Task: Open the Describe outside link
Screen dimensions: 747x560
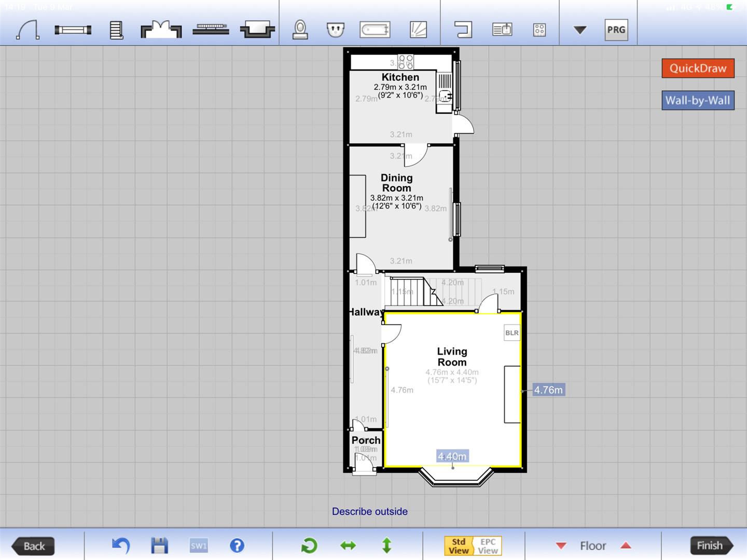Action: pos(370,511)
